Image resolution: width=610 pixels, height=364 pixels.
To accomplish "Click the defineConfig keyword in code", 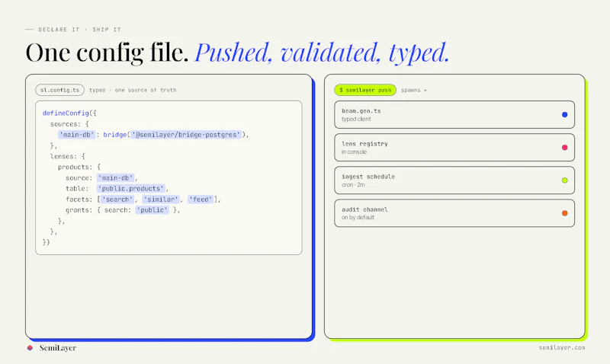I will [66, 113].
